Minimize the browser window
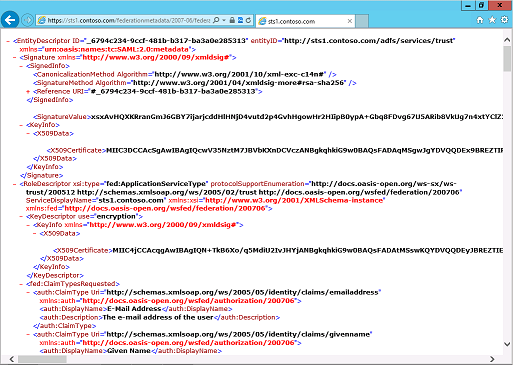 (468, 6)
